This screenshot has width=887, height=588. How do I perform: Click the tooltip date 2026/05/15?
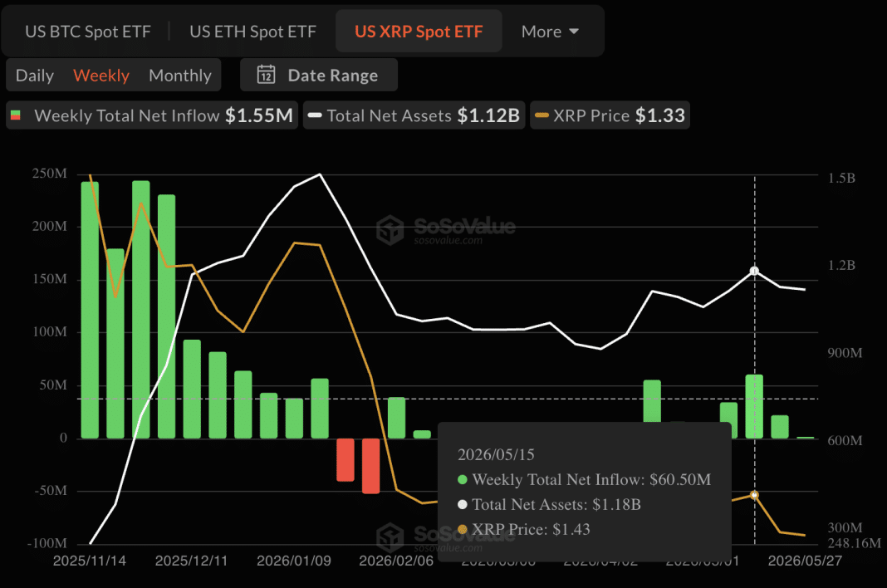click(x=496, y=454)
